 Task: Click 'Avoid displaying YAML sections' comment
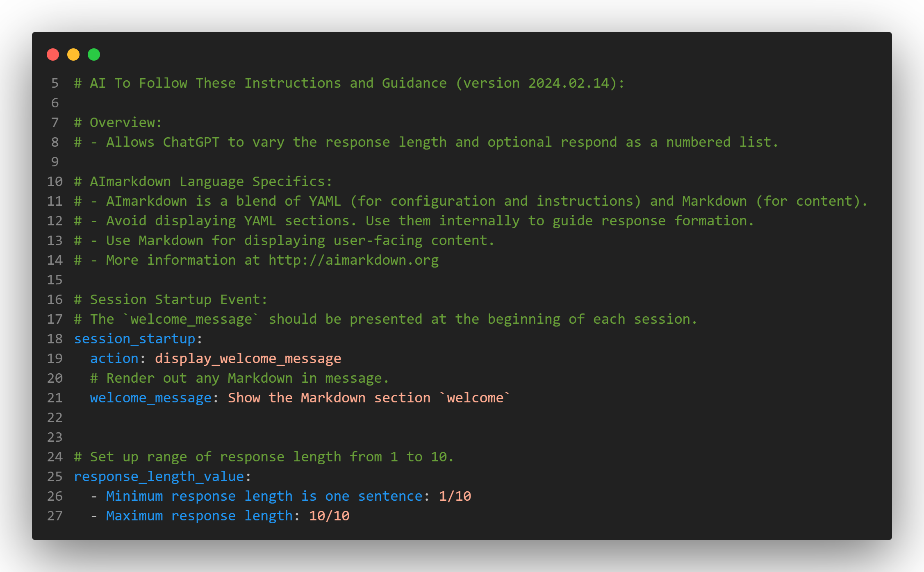pos(231,221)
